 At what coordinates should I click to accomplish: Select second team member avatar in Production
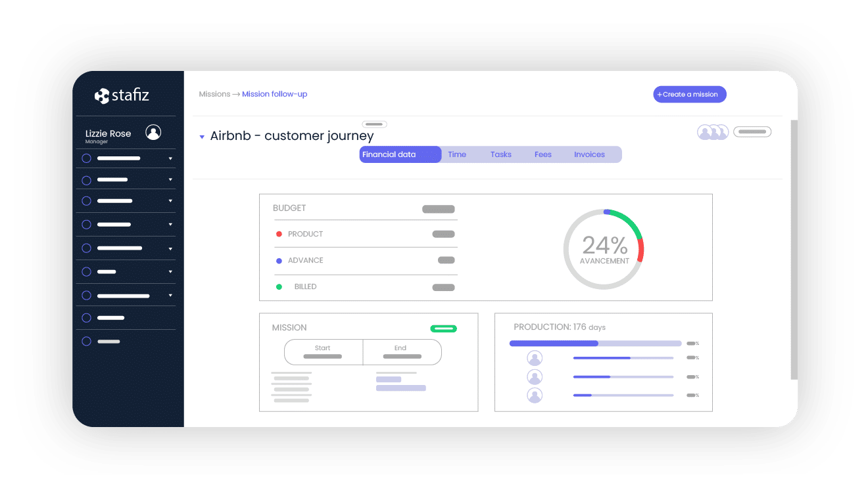pyautogui.click(x=535, y=377)
